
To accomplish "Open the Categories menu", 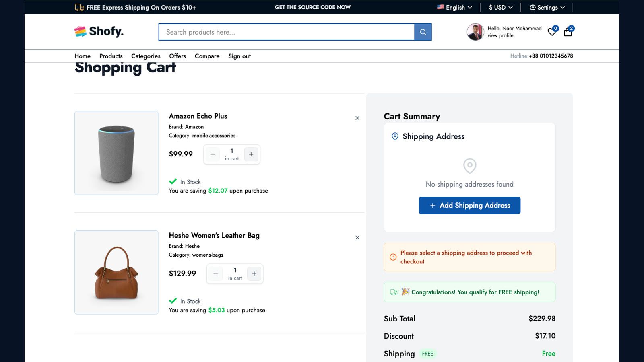I will click(x=146, y=56).
